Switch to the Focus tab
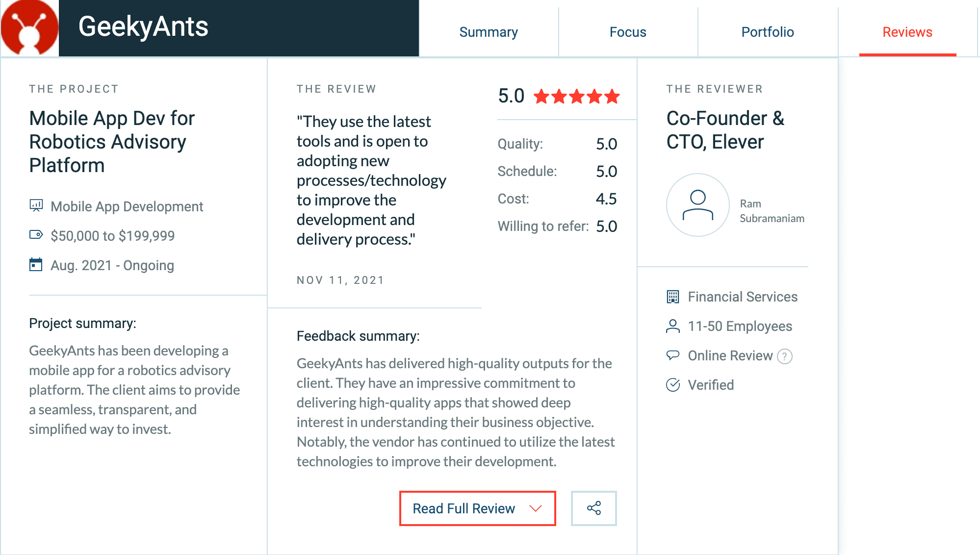Screen dimensions: 980x555 pyautogui.click(x=628, y=32)
